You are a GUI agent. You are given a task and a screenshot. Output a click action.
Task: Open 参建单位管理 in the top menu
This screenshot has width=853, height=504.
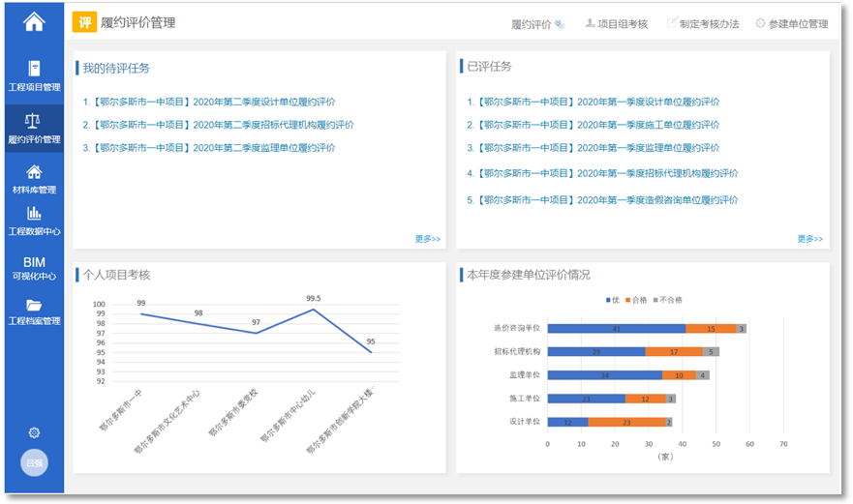[791, 23]
